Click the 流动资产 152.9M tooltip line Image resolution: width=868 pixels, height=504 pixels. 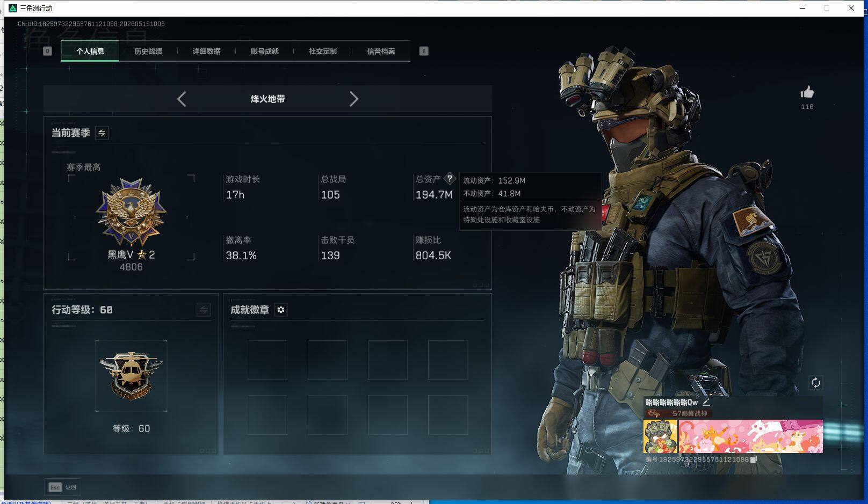click(x=495, y=180)
